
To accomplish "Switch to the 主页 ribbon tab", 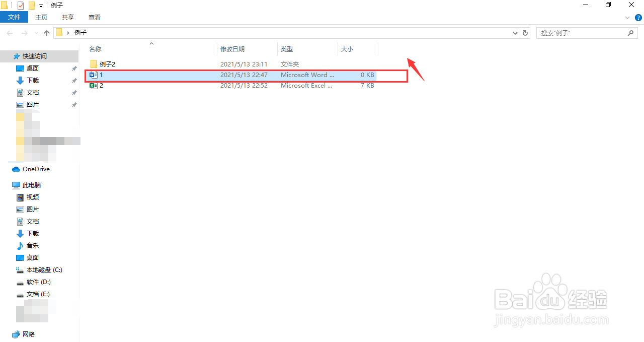I will [41, 17].
